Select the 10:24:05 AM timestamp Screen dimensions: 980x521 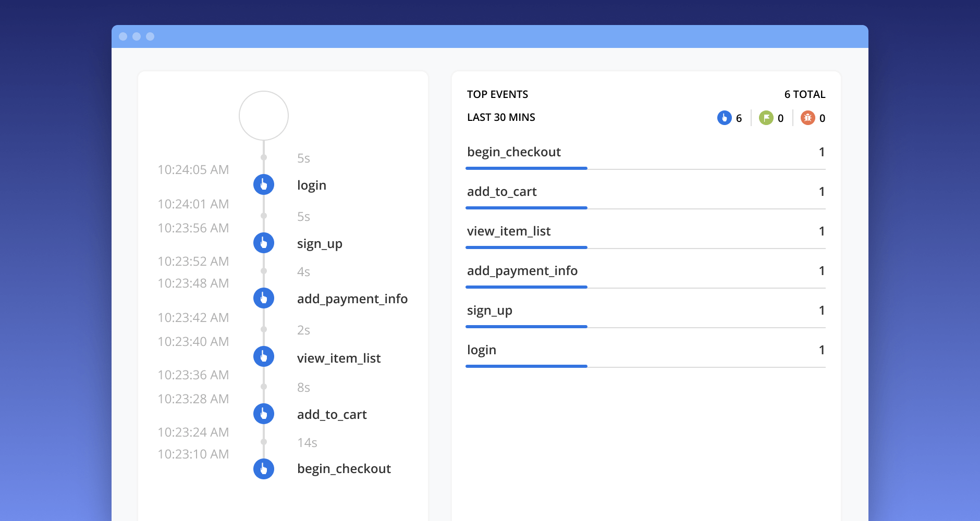click(193, 170)
